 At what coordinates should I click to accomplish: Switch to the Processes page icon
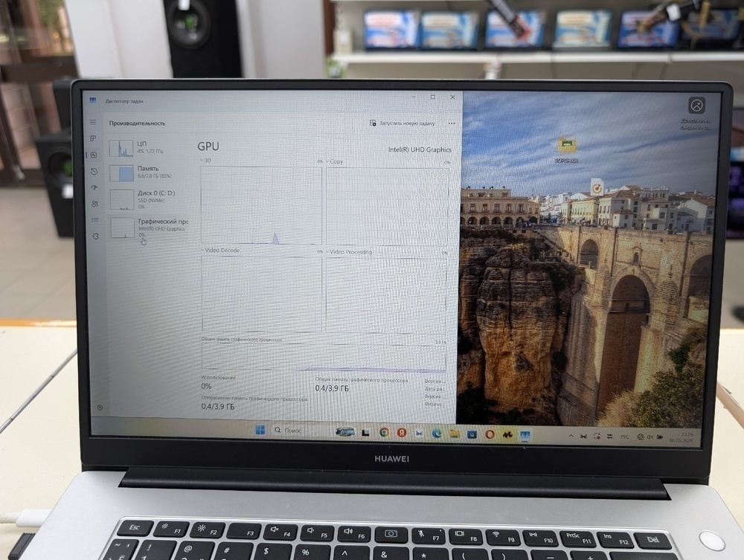tap(94, 138)
